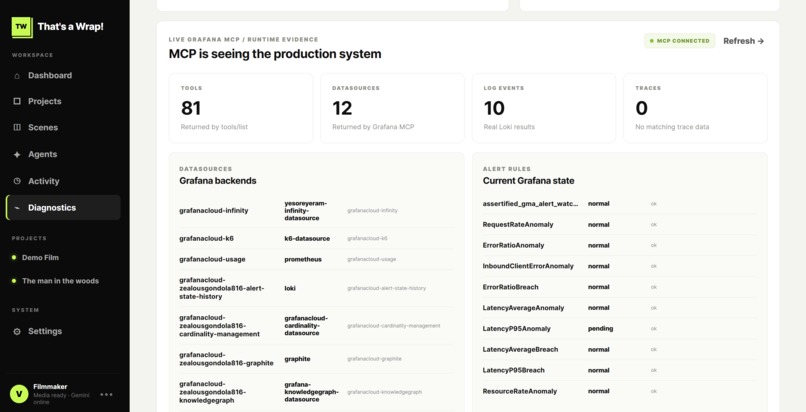Select the zealousgondola816-knowledgegraph datasource name
Screen dimensions: 806x412
tap(212, 392)
